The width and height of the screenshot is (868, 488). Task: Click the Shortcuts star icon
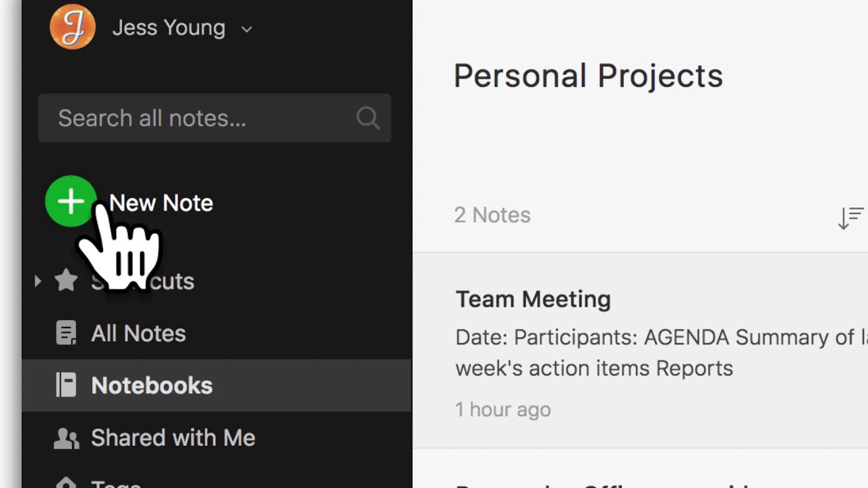point(66,280)
